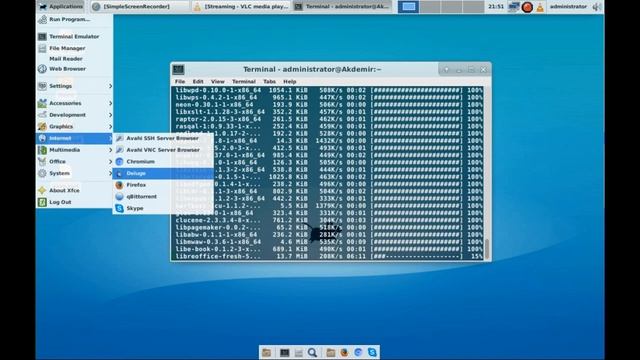
Task: Launch Skype from Internet submenu
Action: tap(163, 209)
